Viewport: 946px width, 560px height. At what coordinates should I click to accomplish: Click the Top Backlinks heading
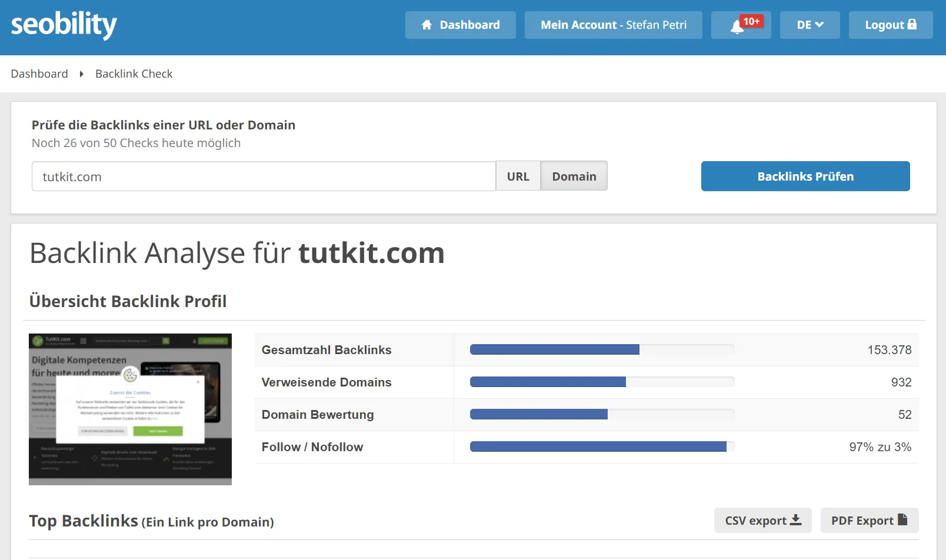coord(151,521)
